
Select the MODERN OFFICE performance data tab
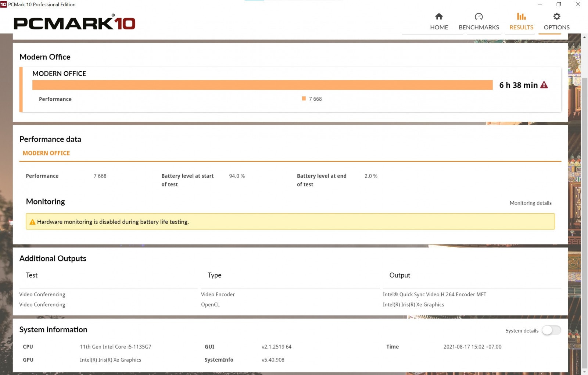[46, 153]
